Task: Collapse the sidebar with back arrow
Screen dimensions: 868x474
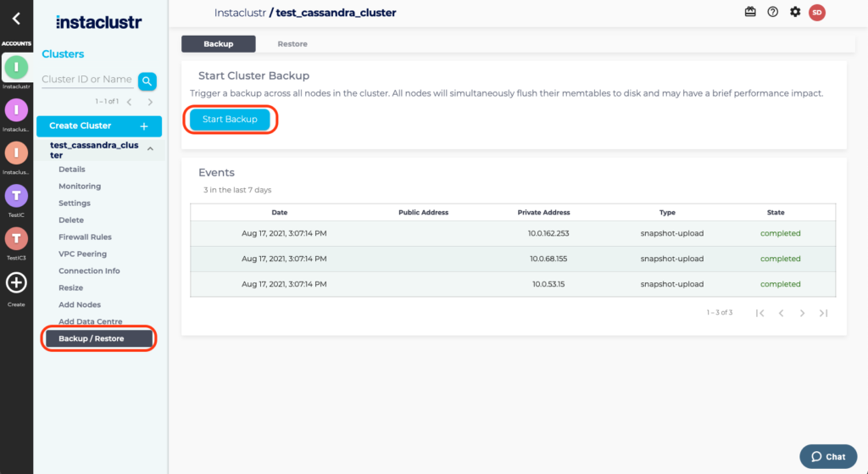Action: [16, 18]
